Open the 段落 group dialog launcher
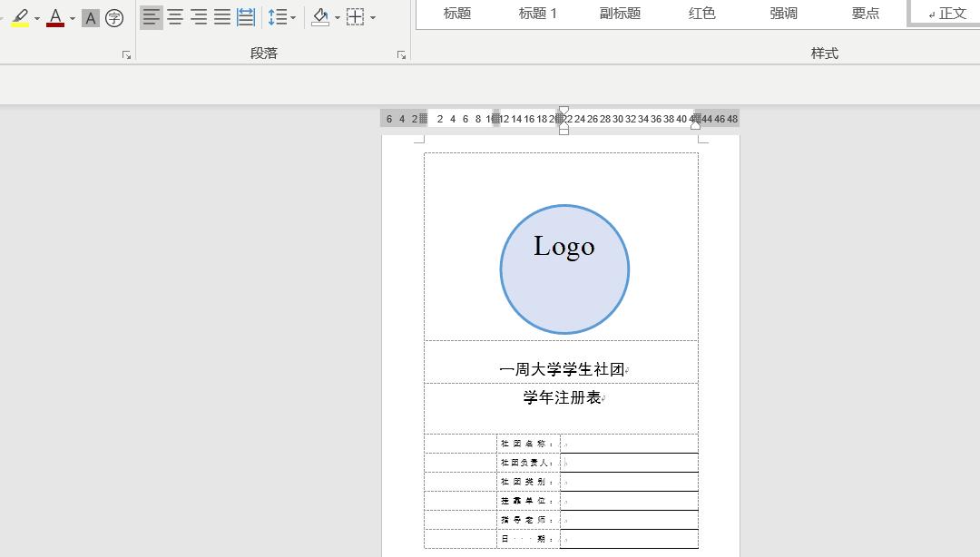The width and height of the screenshot is (980, 557). point(400,54)
